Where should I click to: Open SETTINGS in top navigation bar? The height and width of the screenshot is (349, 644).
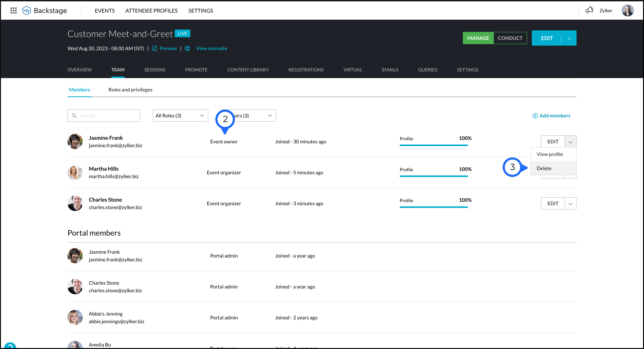(x=201, y=11)
